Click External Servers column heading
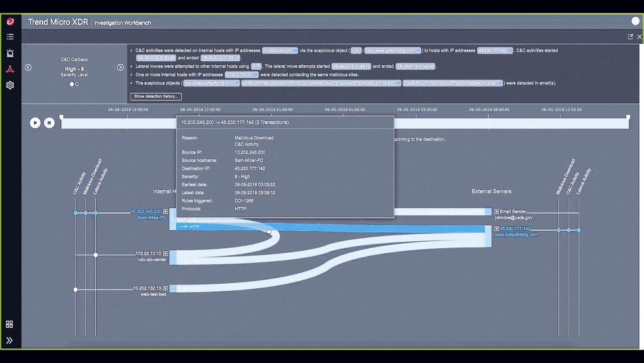Screen dimensions: 644x363 [491, 191]
